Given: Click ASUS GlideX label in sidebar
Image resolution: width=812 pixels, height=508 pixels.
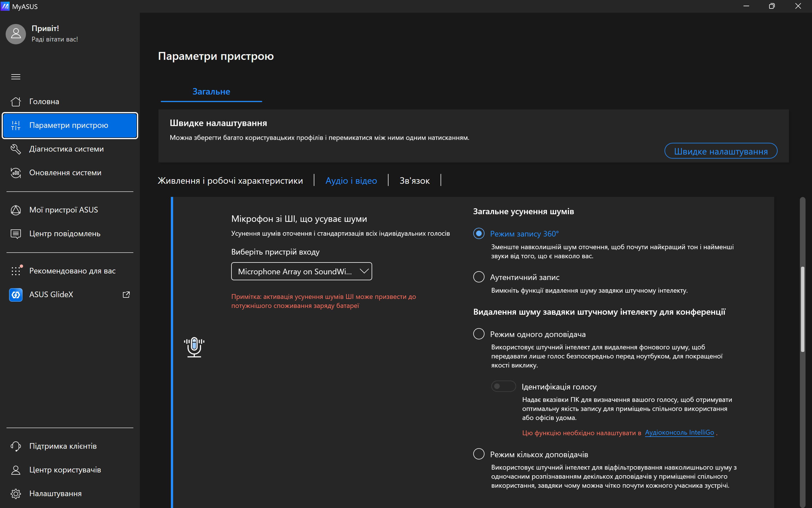Looking at the screenshot, I should [51, 295].
